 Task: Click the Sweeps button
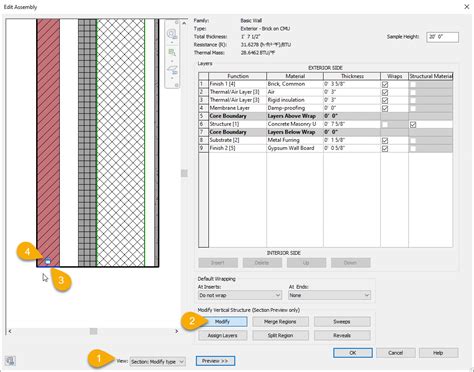(x=342, y=322)
